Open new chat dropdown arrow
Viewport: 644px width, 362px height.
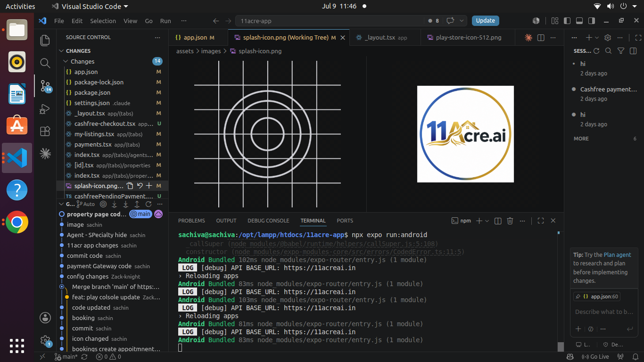click(x=597, y=38)
